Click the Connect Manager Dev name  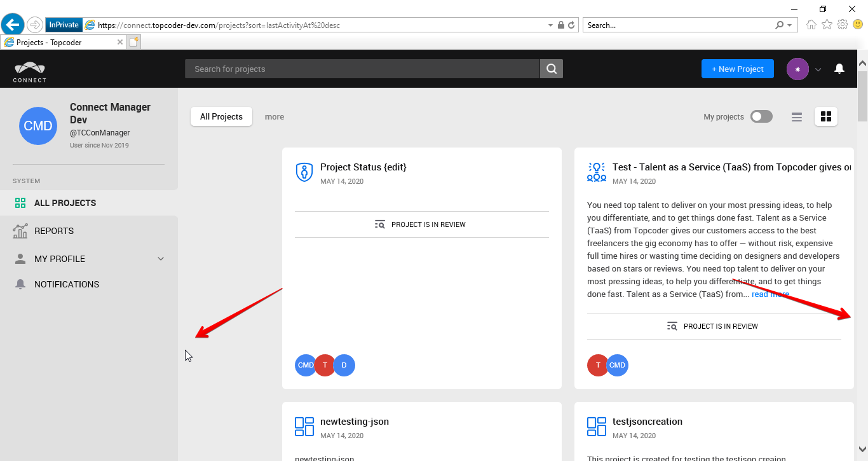tap(110, 113)
